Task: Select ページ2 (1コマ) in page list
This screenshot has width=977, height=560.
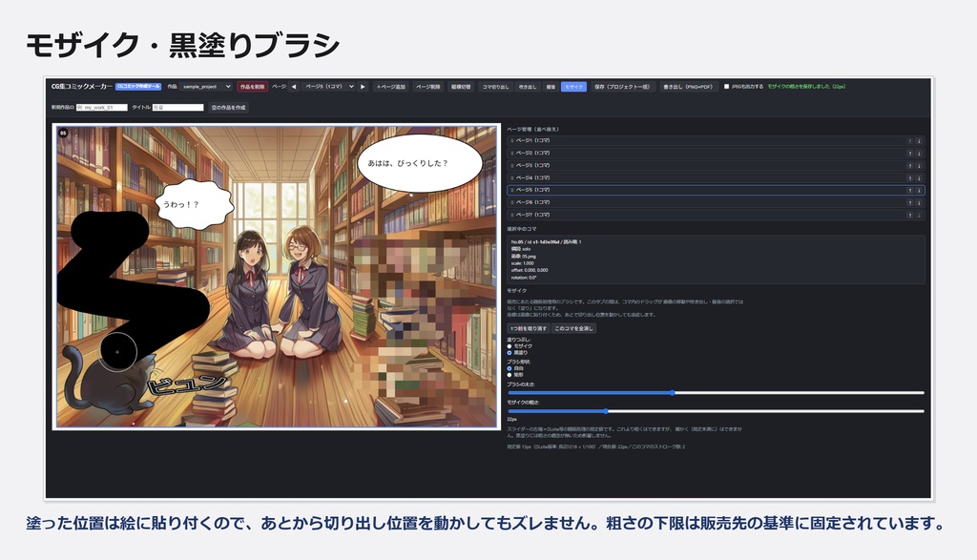Action: click(x=716, y=154)
